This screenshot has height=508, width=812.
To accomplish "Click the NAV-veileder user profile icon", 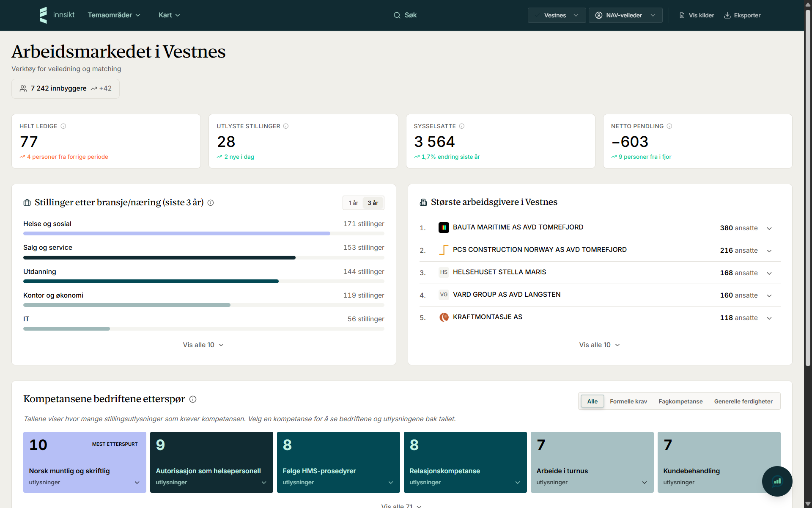I will (x=598, y=15).
